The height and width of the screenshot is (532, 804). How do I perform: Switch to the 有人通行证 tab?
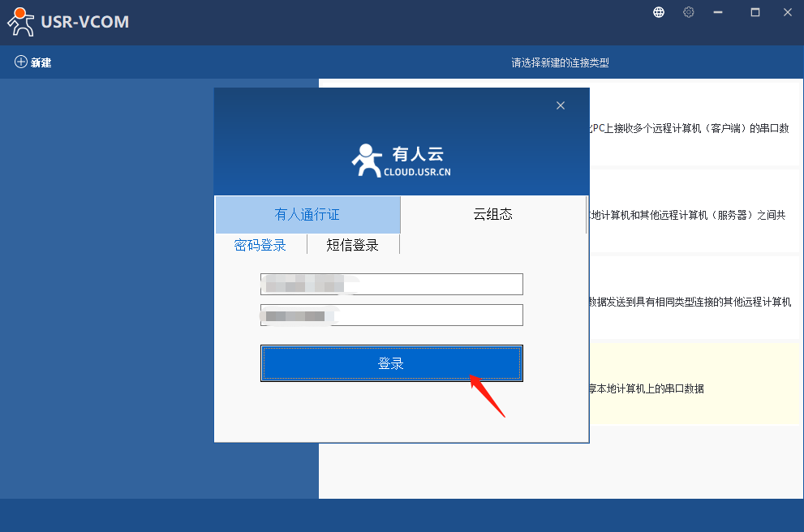[307, 215]
